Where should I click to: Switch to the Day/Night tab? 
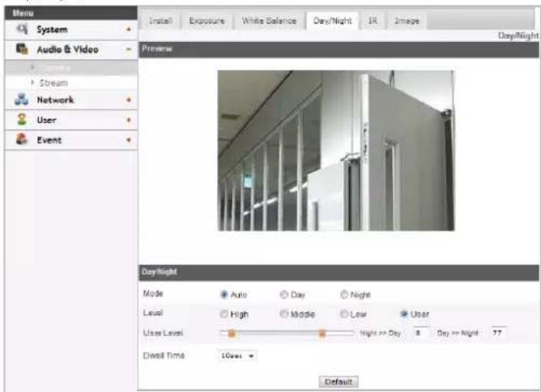click(x=332, y=21)
